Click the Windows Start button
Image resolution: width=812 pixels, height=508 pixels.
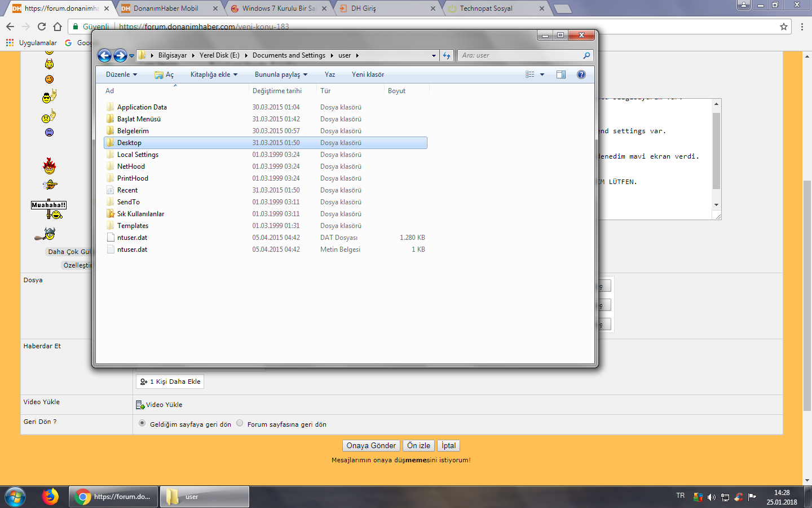click(15, 497)
